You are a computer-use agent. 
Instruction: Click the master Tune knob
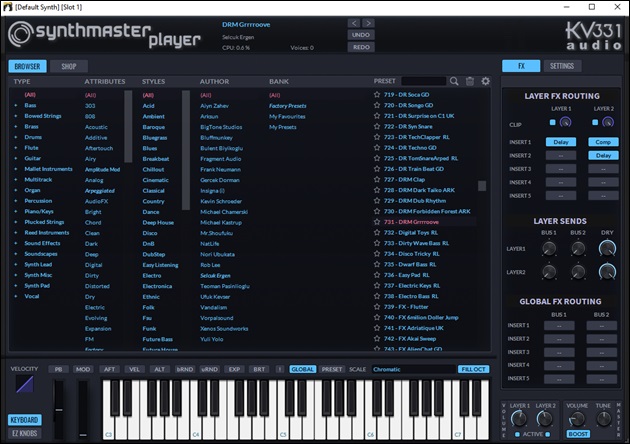pyautogui.click(x=603, y=419)
